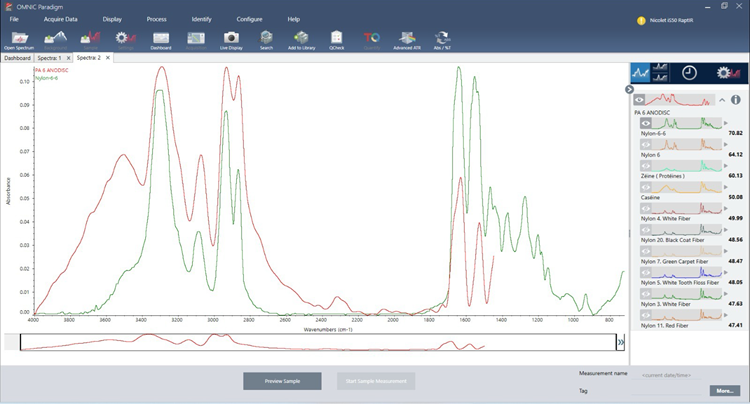
Task: Click the Abs / %T conversion icon
Action: tap(442, 38)
